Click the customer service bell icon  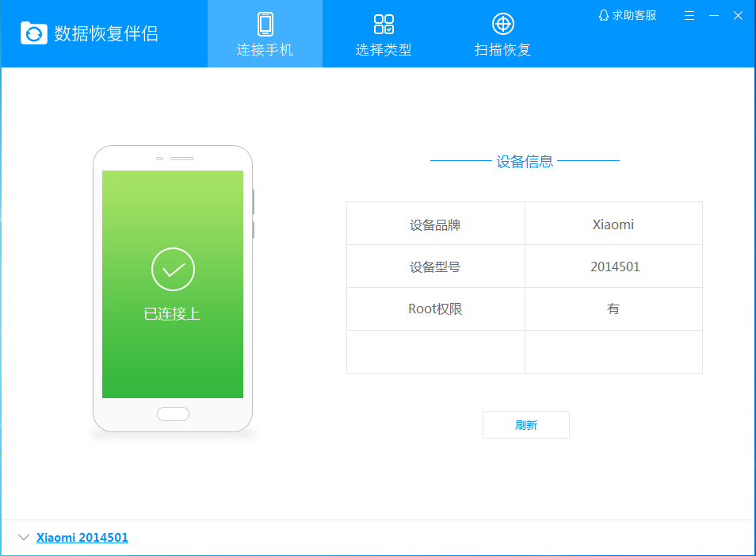pyautogui.click(x=604, y=15)
